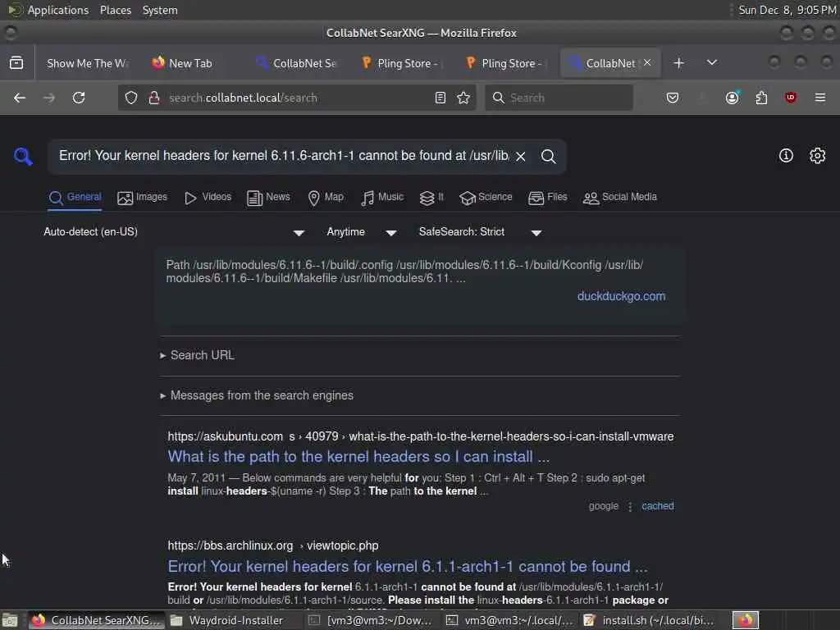The height and width of the screenshot is (630, 840).
Task: Switch to the CollabNet Se tab
Action: pos(295,63)
